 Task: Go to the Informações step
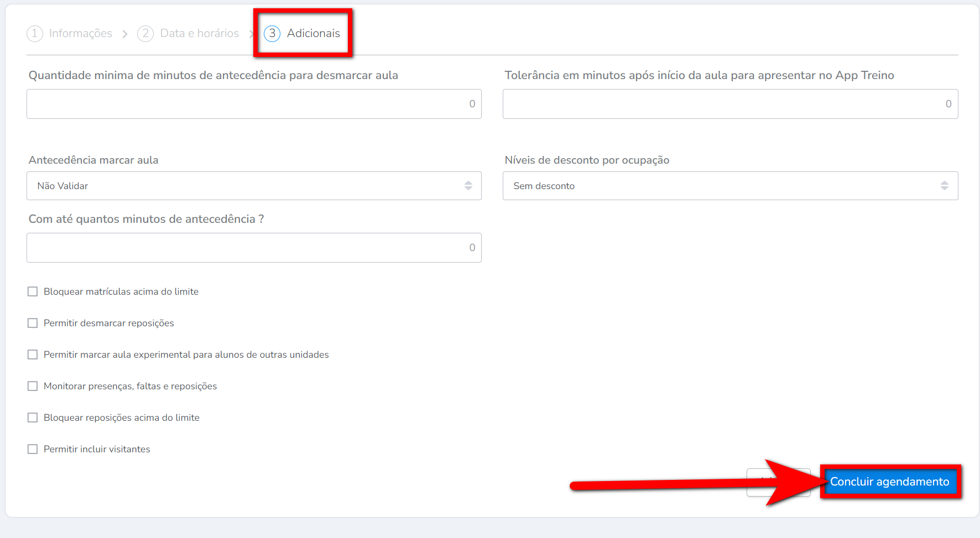pos(80,34)
